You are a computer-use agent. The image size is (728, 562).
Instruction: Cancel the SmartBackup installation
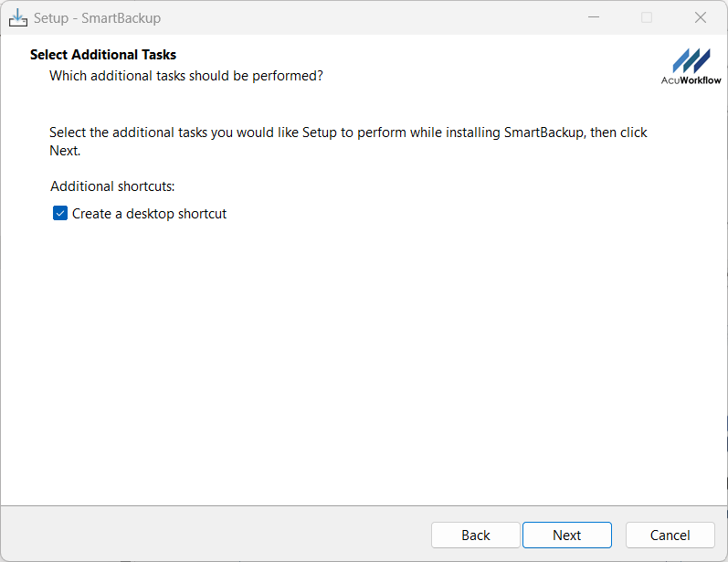click(x=670, y=535)
